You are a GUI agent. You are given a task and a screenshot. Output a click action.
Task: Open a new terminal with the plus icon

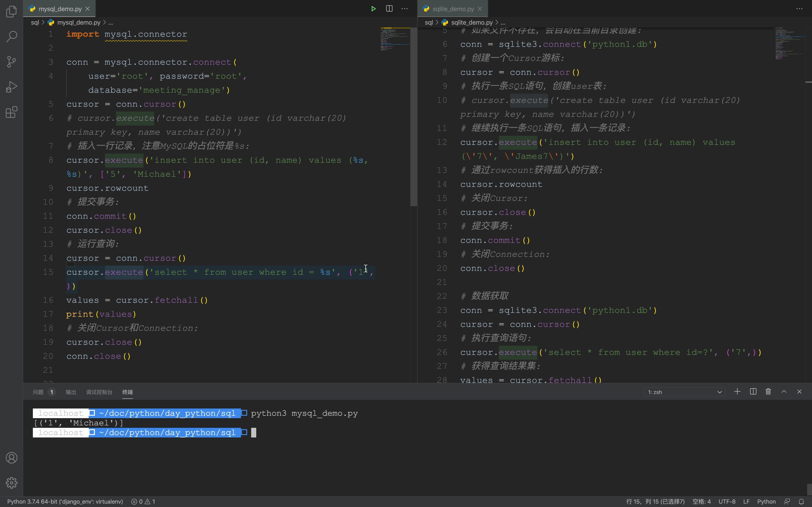click(737, 391)
